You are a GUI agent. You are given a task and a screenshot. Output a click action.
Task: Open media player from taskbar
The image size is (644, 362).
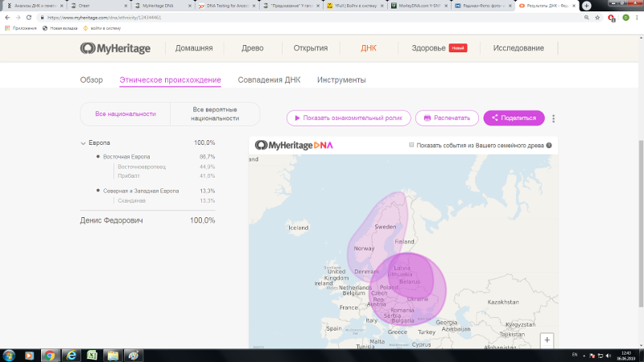[x=29, y=356]
